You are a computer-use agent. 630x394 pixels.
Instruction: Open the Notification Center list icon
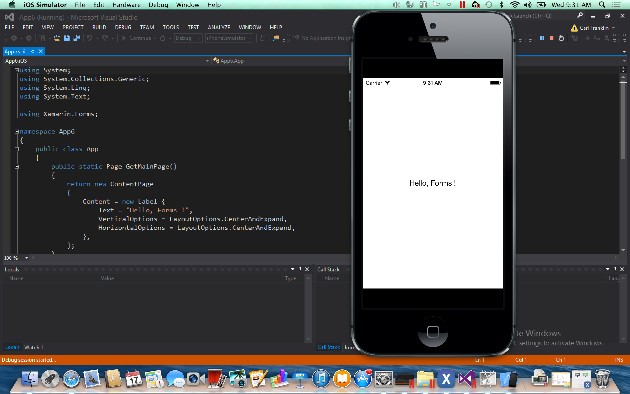[616, 4]
